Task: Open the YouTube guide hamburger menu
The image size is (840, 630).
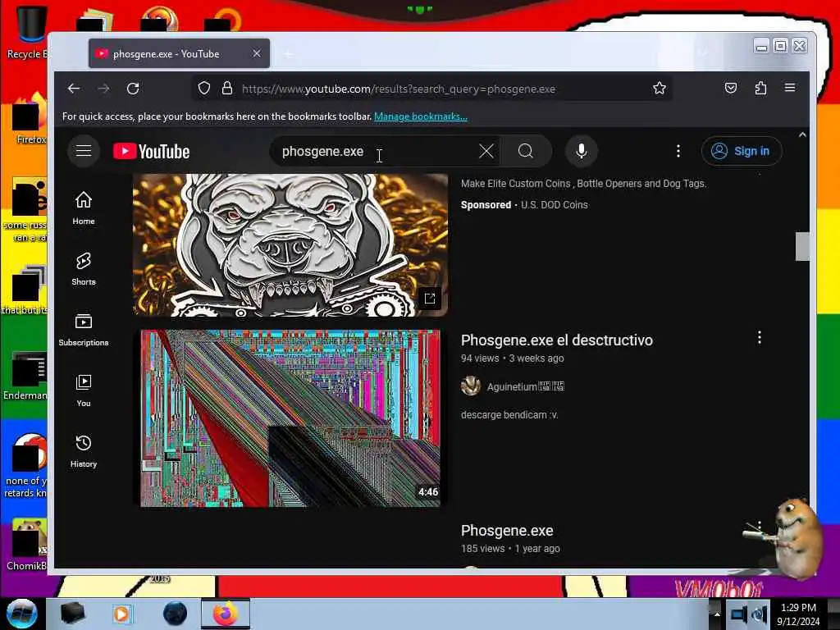Action: 84,151
